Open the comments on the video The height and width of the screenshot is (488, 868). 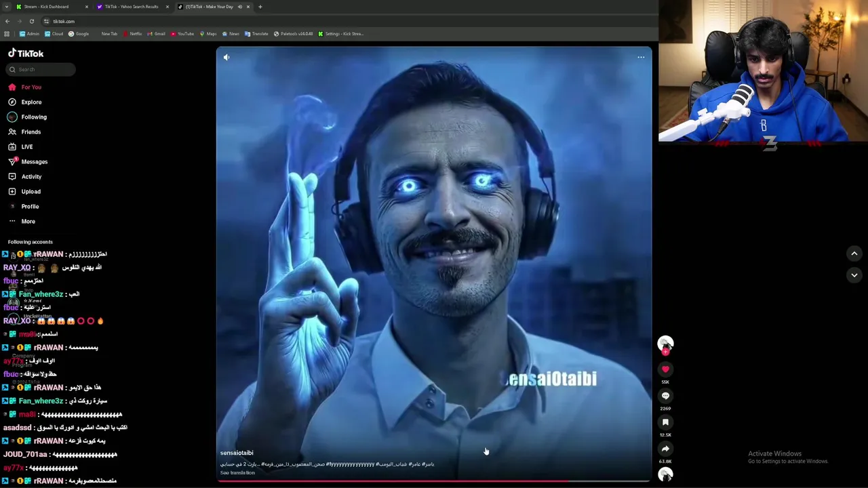point(665,396)
